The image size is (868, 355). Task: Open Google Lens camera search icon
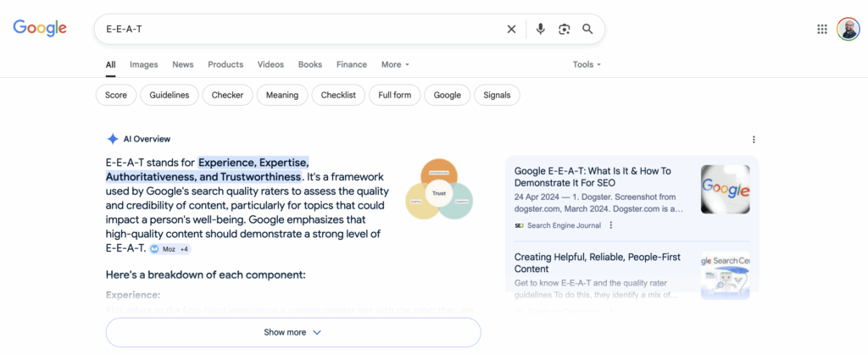[x=564, y=30]
